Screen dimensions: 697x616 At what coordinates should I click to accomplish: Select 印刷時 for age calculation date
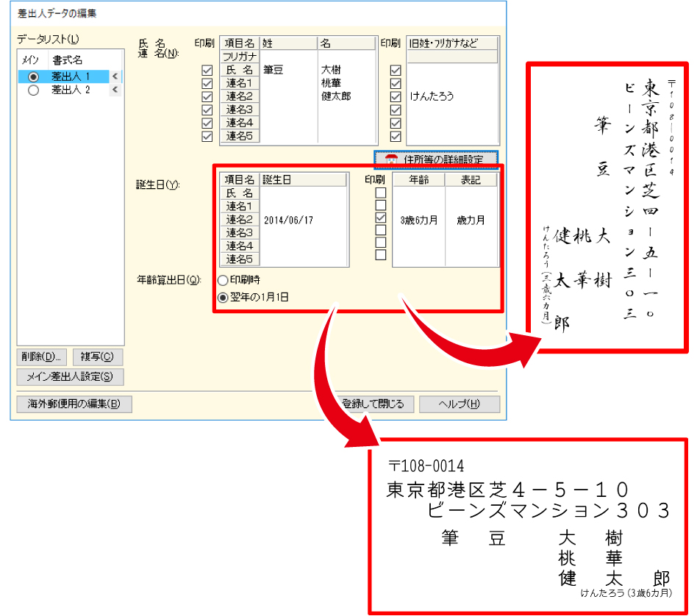[x=223, y=280]
